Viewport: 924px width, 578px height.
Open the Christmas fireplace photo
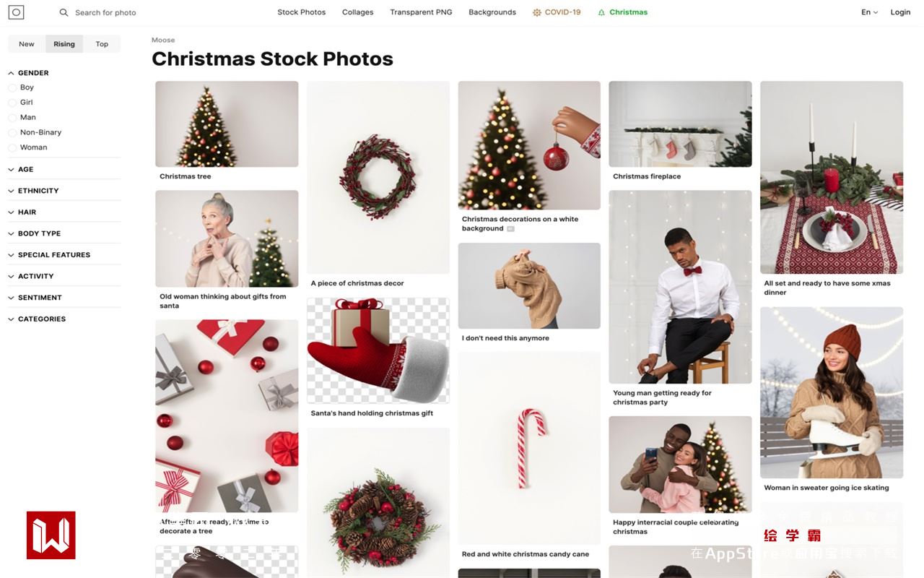coord(680,124)
